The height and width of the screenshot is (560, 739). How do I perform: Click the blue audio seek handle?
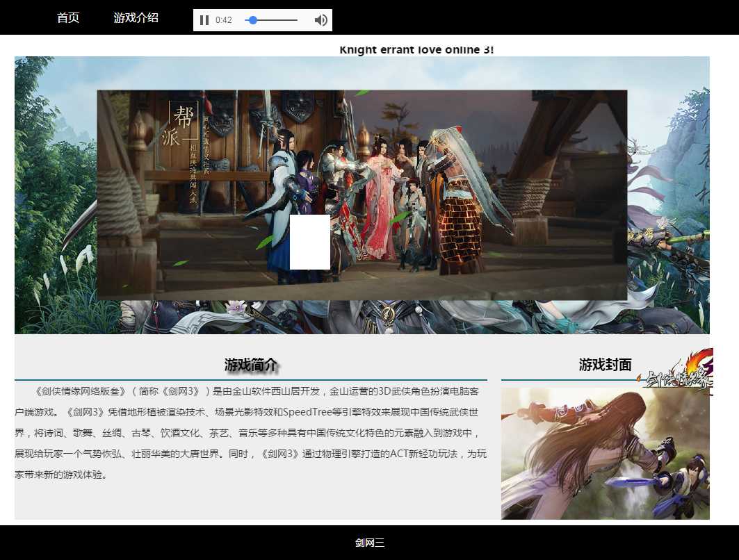253,20
